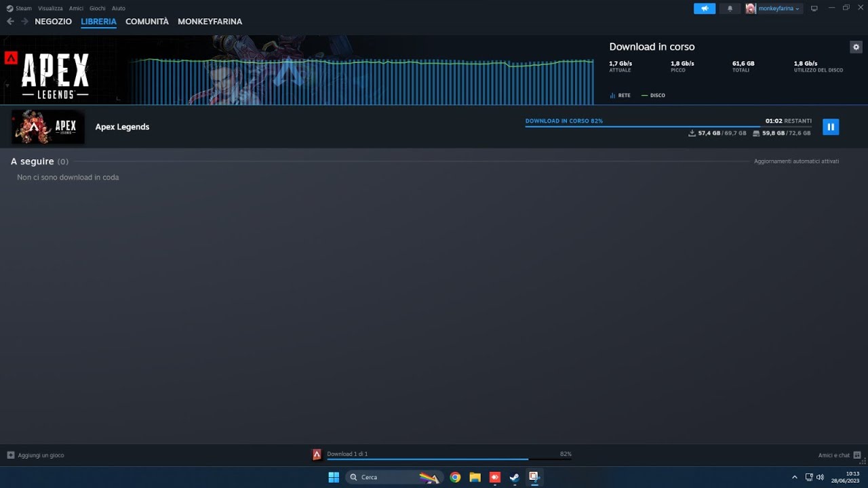Open File Explorer from the taskbar

click(475, 477)
